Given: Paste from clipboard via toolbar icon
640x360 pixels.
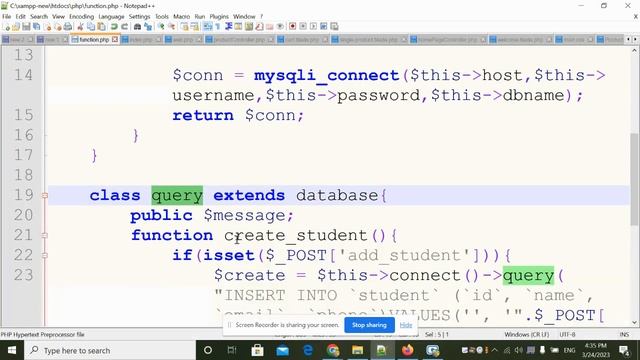Looking at the screenshot, I should click(101, 27).
